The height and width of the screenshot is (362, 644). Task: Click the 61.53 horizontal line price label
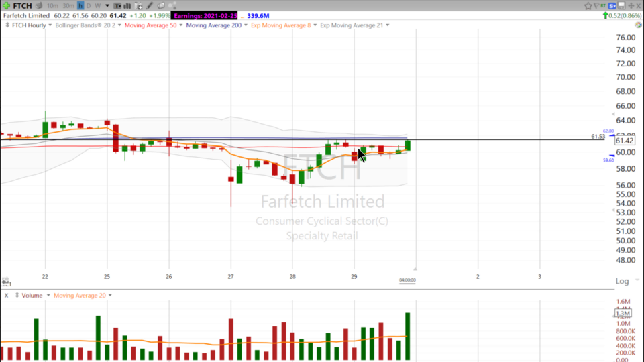point(598,136)
